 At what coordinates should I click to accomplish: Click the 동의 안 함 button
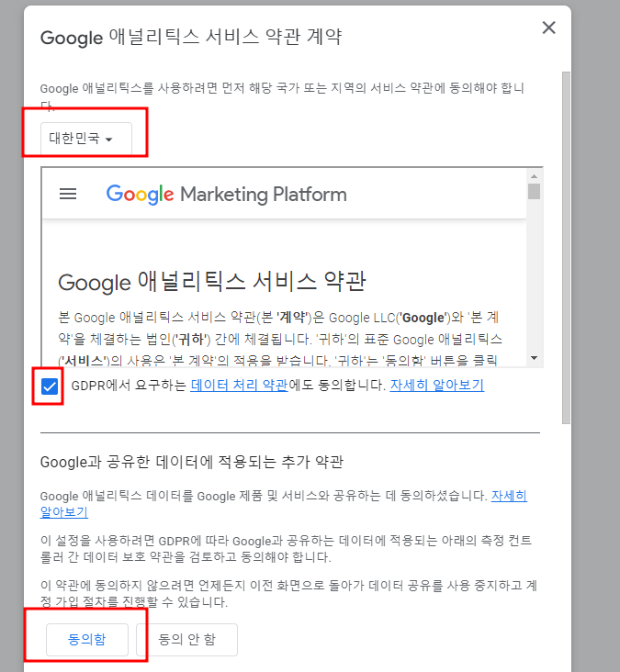tap(186, 640)
